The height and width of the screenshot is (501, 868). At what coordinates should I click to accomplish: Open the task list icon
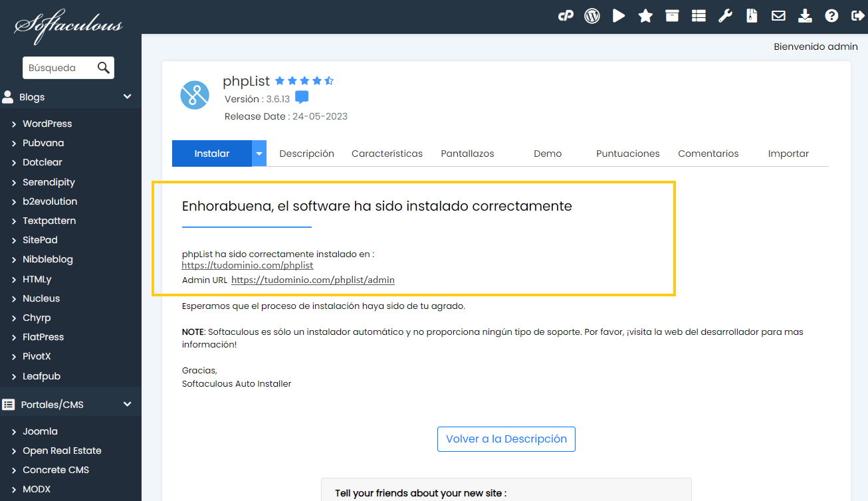click(699, 16)
